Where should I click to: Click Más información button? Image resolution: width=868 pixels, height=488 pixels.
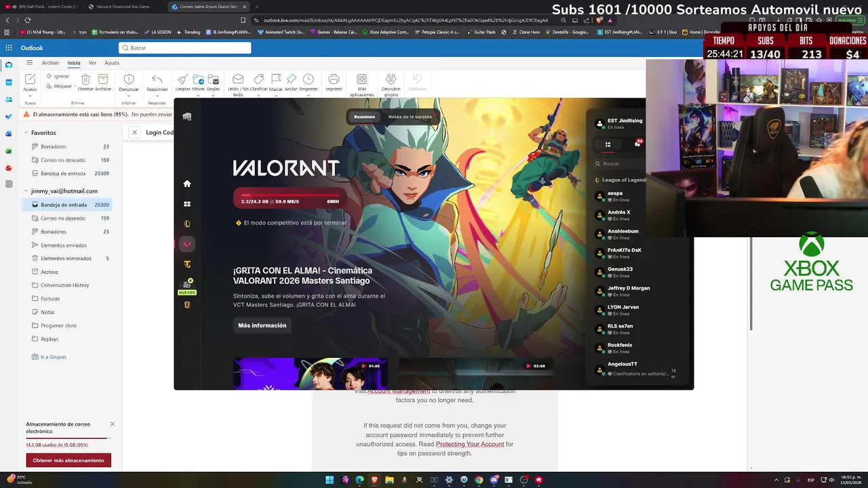pos(262,325)
